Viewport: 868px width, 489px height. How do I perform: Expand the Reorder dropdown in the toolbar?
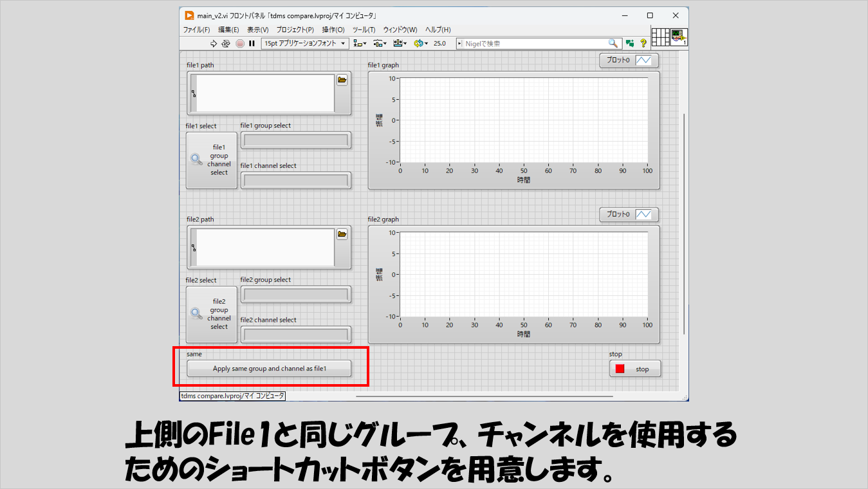[420, 44]
